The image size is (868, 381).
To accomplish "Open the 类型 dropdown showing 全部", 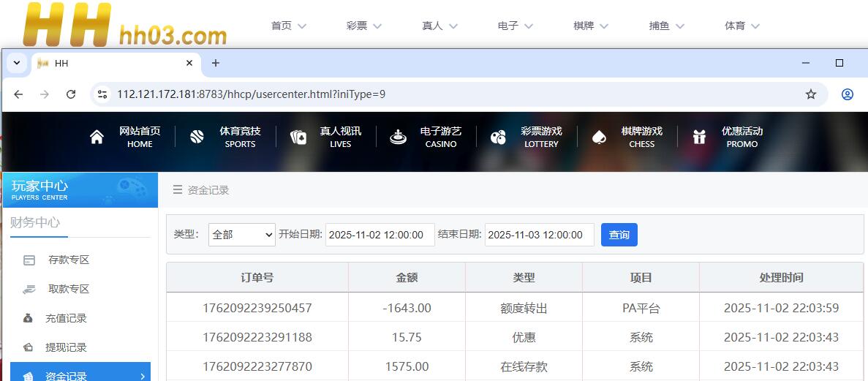I will pyautogui.click(x=241, y=235).
